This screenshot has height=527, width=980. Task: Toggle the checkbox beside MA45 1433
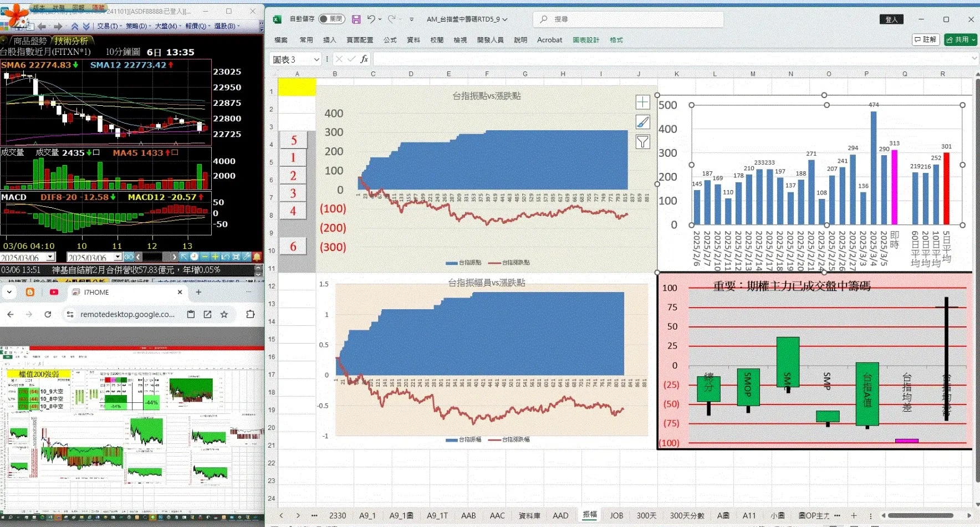pos(175,152)
